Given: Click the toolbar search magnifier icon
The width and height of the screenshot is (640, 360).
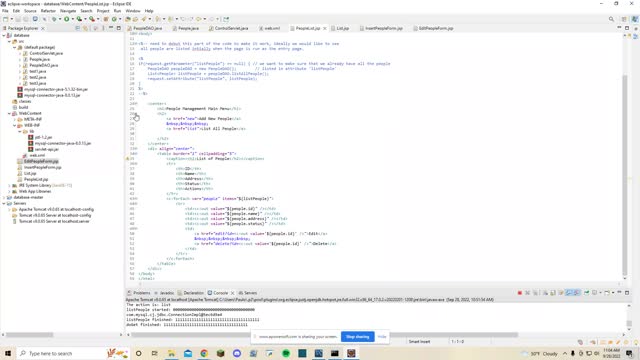Looking at the screenshot, I should (611, 19).
